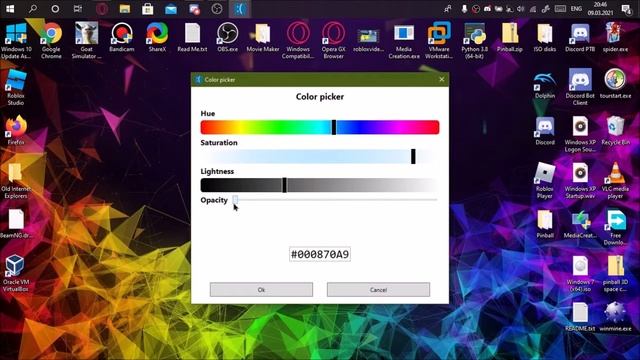This screenshot has height=360, width=640.
Task: Open Old Internet Explorers folder
Action: (16, 180)
